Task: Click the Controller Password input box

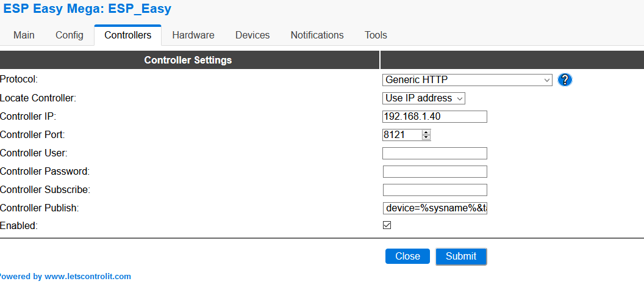Action: [434, 172]
